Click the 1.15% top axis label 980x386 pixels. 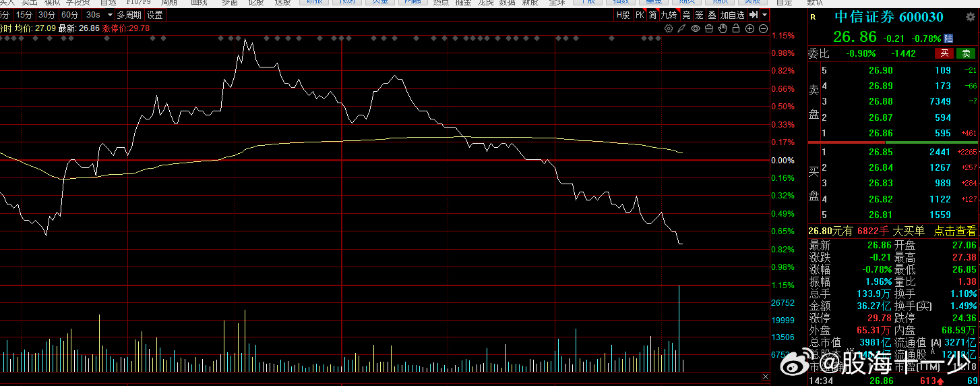click(x=783, y=35)
